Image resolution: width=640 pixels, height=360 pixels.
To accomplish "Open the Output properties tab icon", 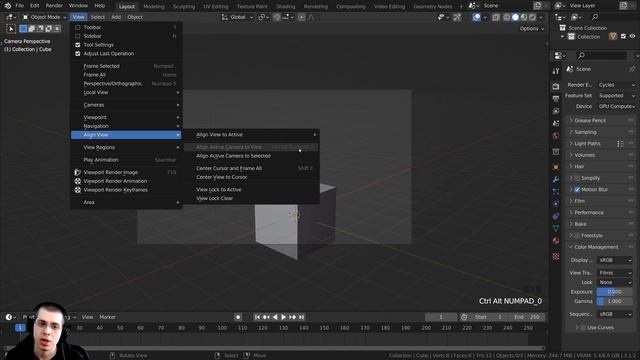I will click(556, 99).
